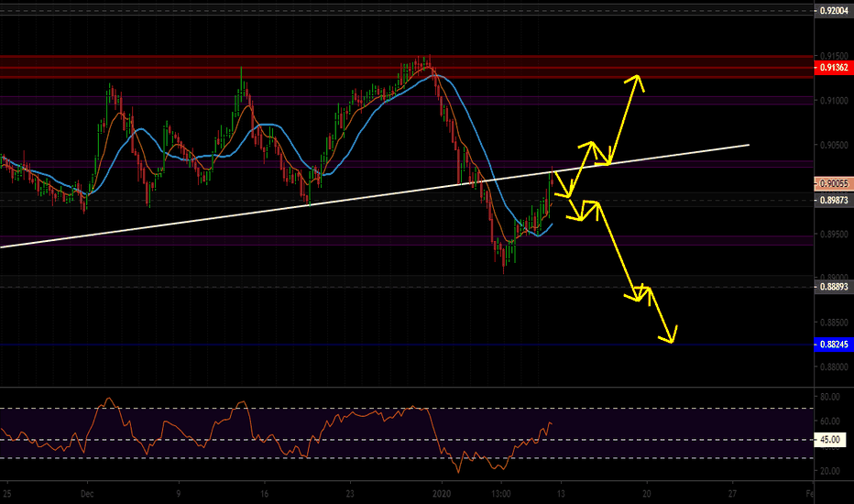The height and width of the screenshot is (504, 854).
Task: Click the lowest downward yellow arrow tip
Action: coord(673,342)
